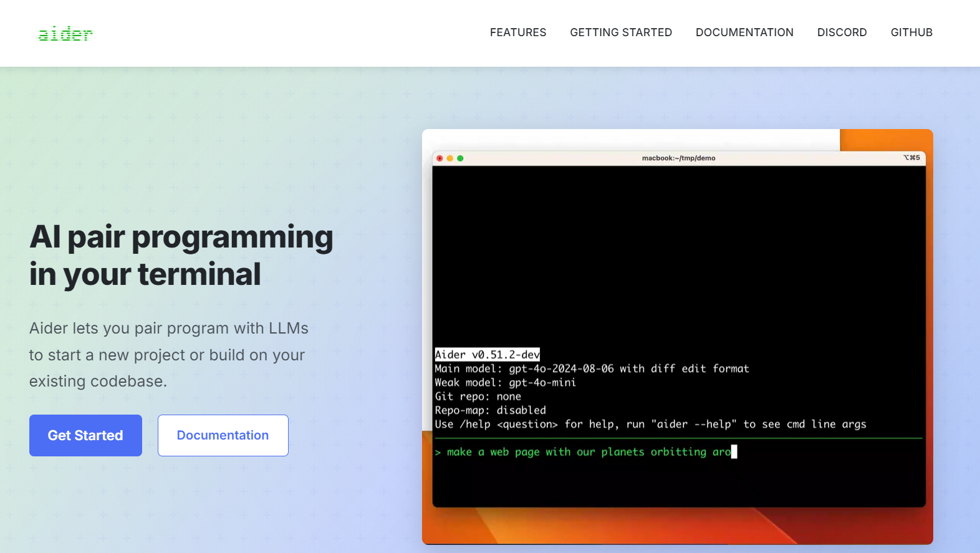Click the terminal prompt with planets text
Screen dimensions: 980x553
[586, 452]
